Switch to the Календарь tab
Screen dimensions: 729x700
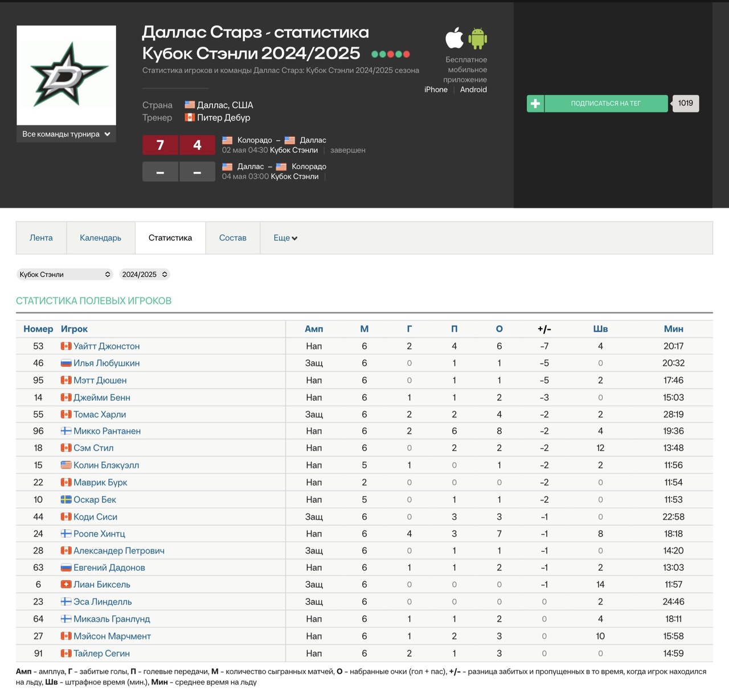pyautogui.click(x=100, y=238)
